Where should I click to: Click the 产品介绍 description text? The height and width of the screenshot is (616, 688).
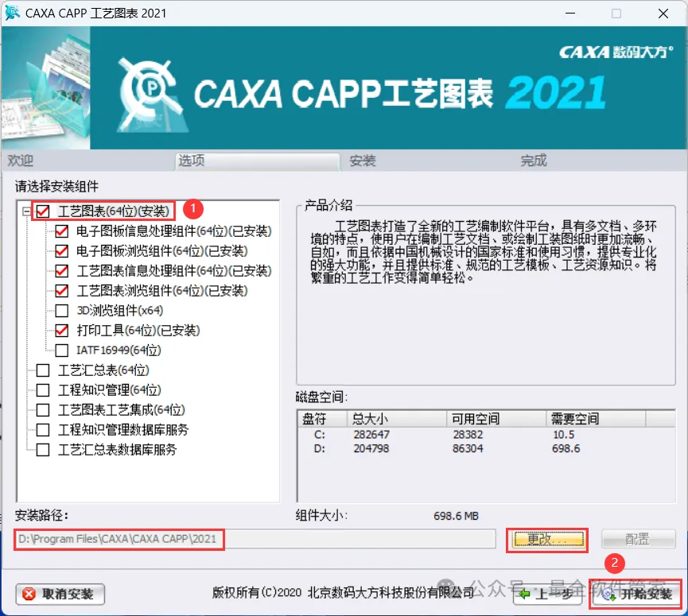tap(484, 252)
